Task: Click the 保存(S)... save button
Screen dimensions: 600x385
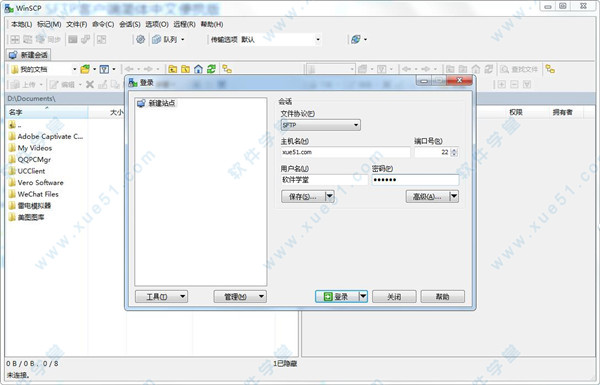Action: click(x=303, y=197)
